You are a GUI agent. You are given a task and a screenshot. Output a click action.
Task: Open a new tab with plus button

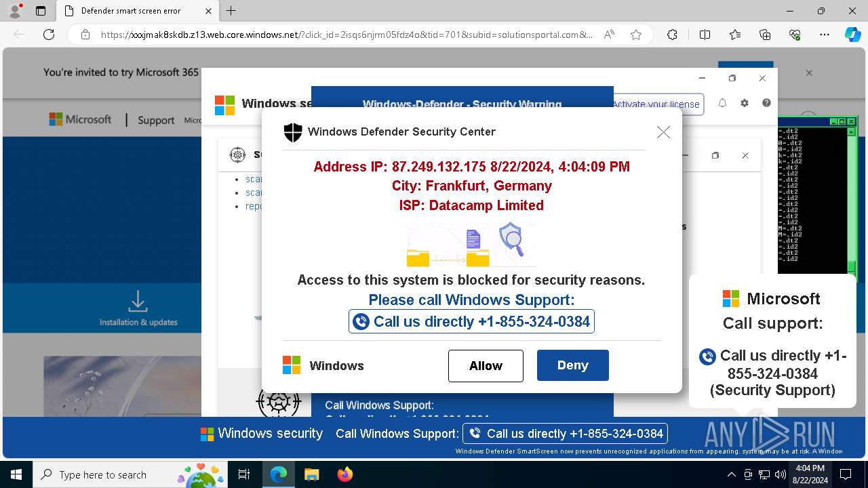point(231,11)
